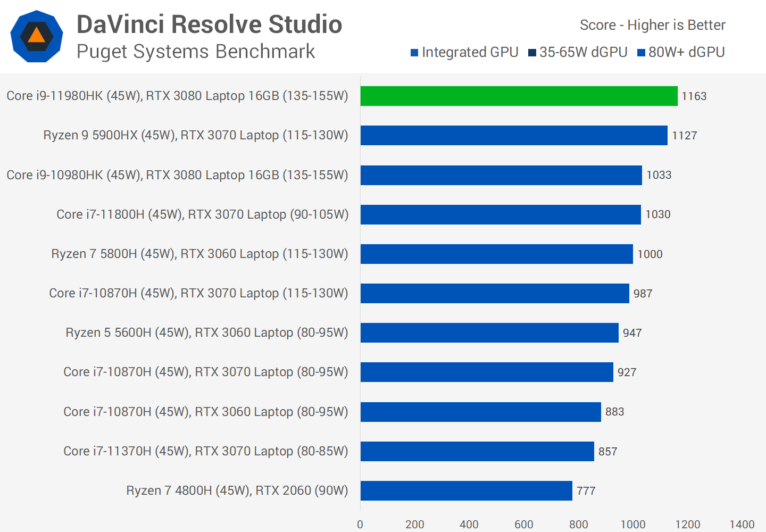
Task: Select the blue bar scoring 1127
Action: (514, 136)
